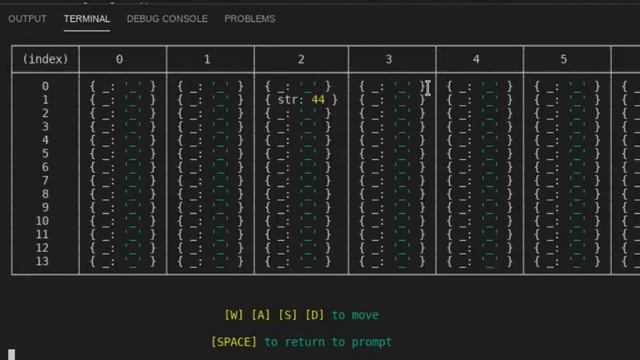Click the cell in row 13, column 0
Screen dimensions: 640x360
tap(123, 261)
